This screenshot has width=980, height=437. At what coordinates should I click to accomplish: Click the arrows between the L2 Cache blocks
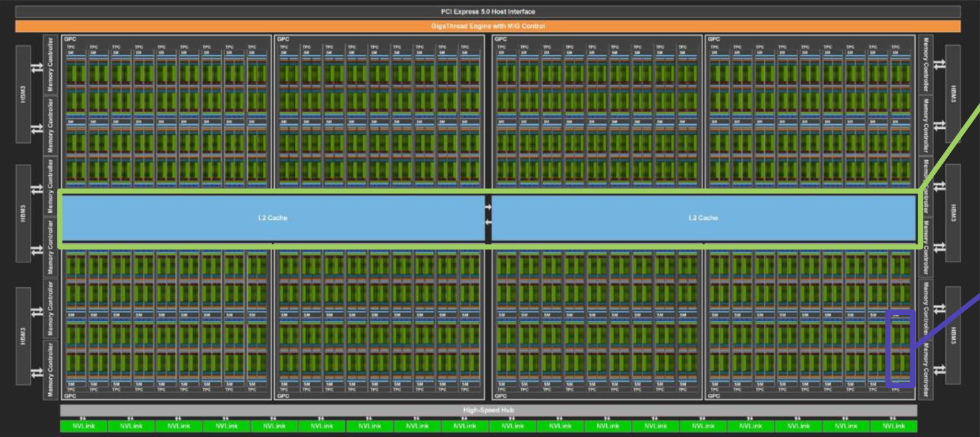pos(488,215)
